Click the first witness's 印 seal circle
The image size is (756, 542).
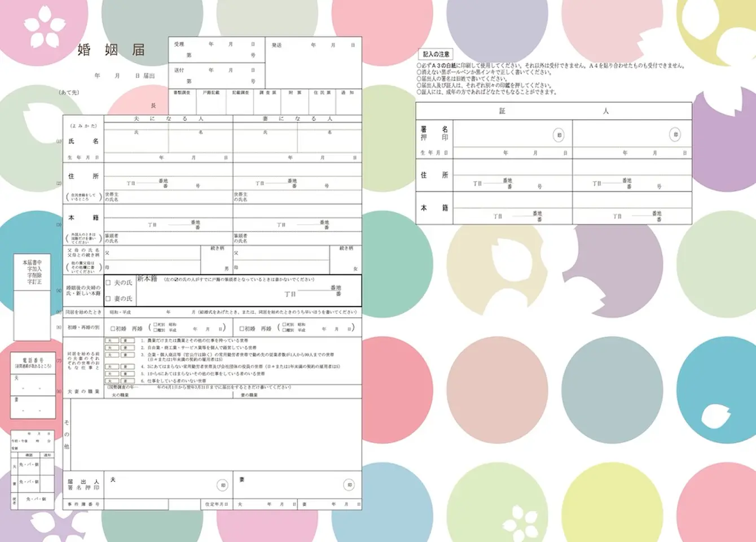(559, 135)
